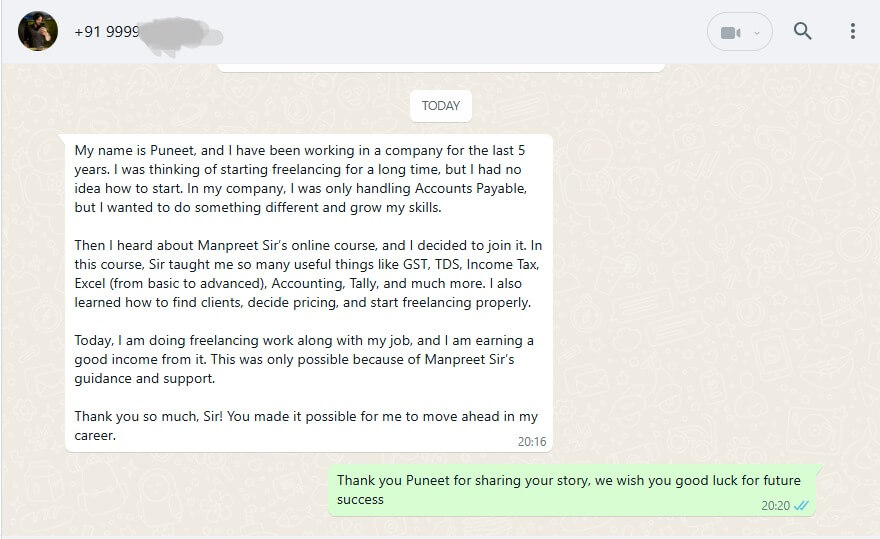Expand the video call options chevron
Screen dimensions: 880x539
tap(756, 32)
